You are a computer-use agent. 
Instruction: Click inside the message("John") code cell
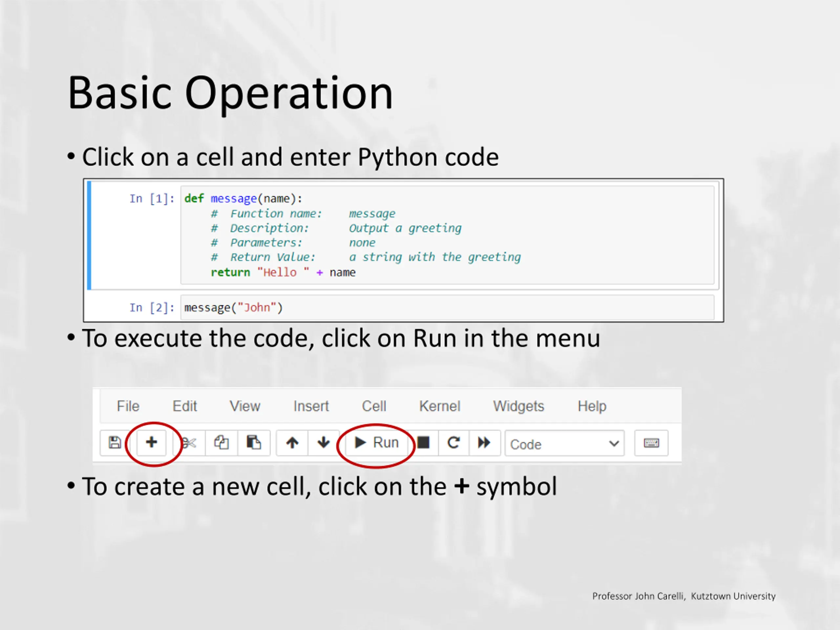[447, 307]
